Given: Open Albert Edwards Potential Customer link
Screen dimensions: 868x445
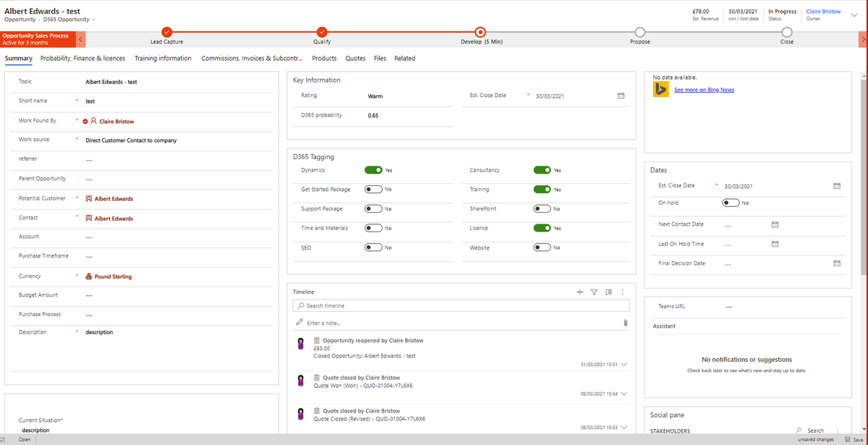Looking at the screenshot, I should tap(114, 198).
